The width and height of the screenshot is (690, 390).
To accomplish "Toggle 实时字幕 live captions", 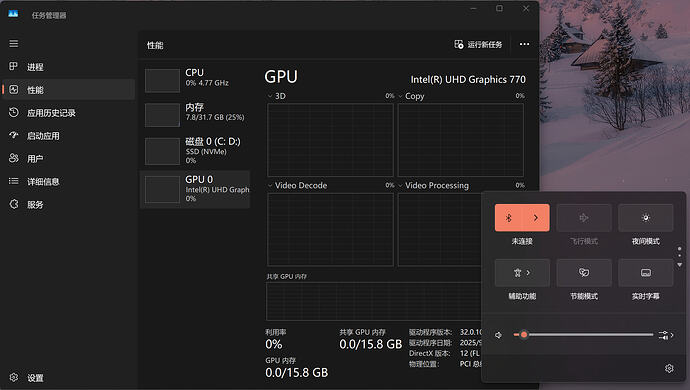I will [646, 272].
